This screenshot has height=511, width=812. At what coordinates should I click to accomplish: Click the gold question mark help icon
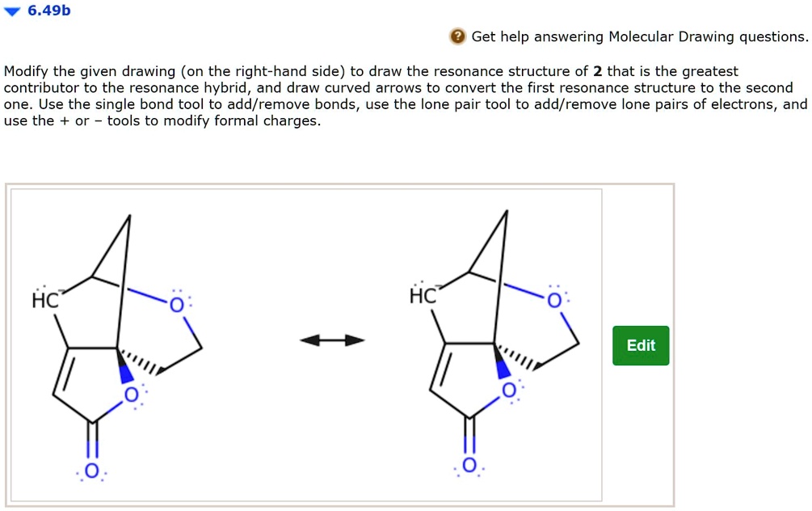pos(457,36)
